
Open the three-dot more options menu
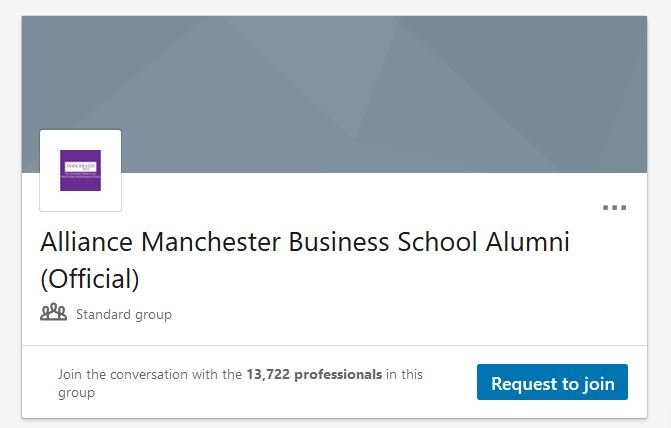pos(614,208)
